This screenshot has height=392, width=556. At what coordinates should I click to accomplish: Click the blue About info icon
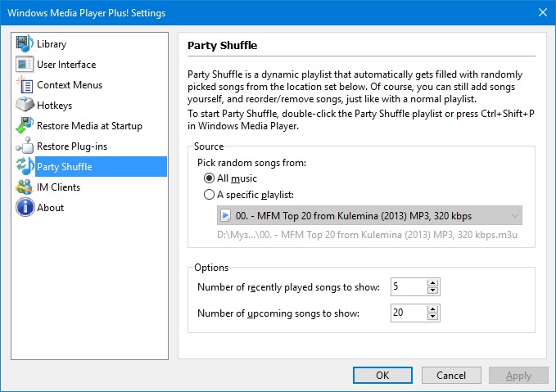25,207
